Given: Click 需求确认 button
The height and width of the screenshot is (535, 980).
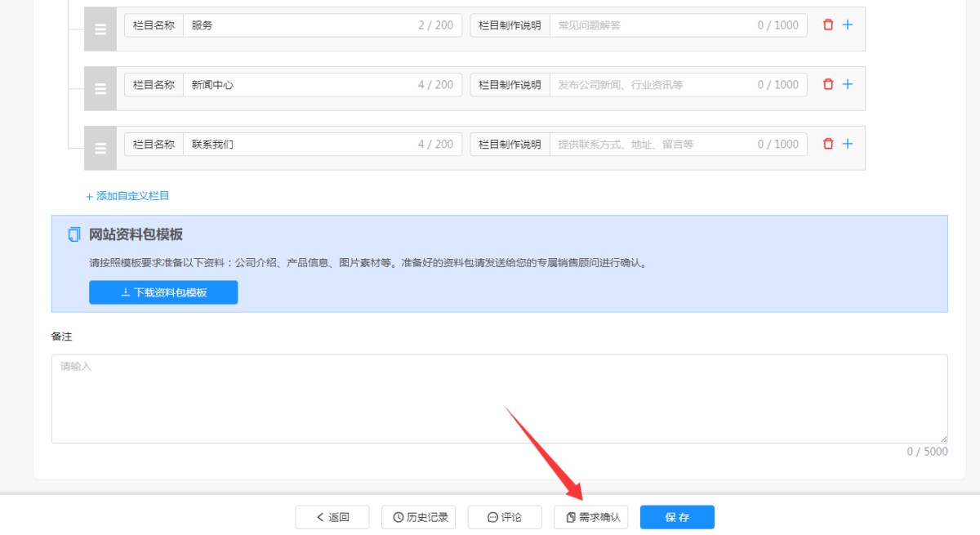Looking at the screenshot, I should click(x=591, y=517).
